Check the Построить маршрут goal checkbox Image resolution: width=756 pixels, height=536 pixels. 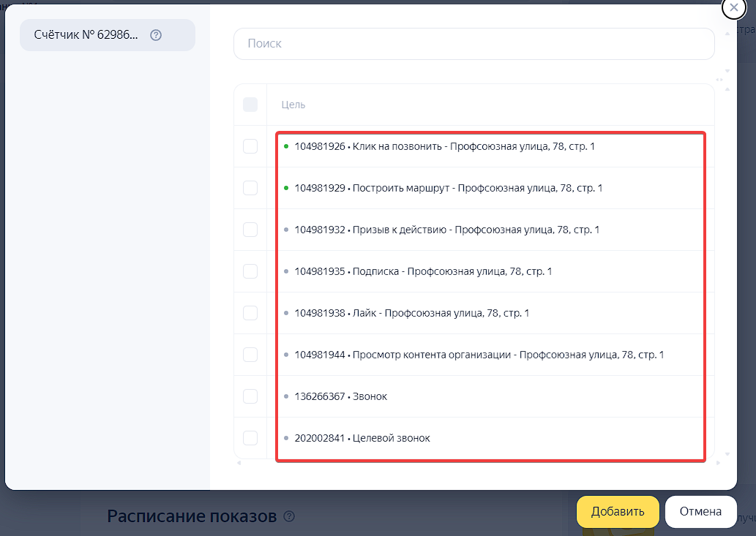(250, 188)
